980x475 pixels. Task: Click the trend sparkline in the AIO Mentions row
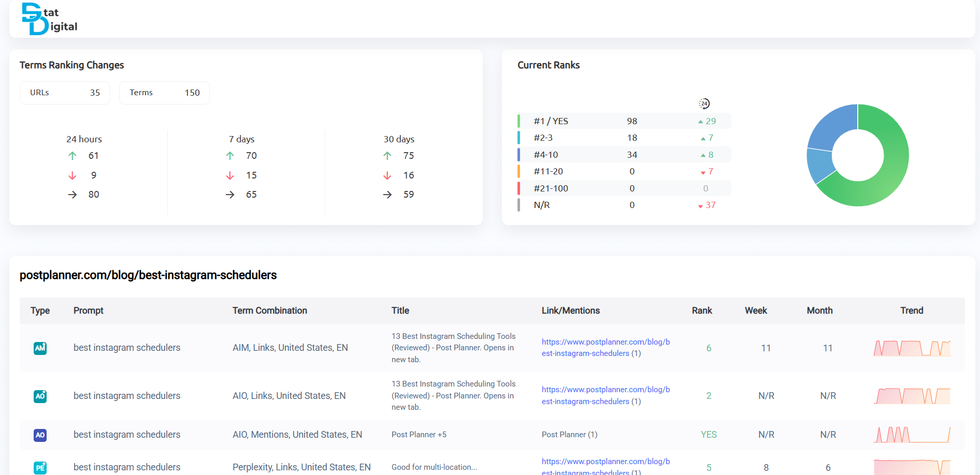point(912,435)
